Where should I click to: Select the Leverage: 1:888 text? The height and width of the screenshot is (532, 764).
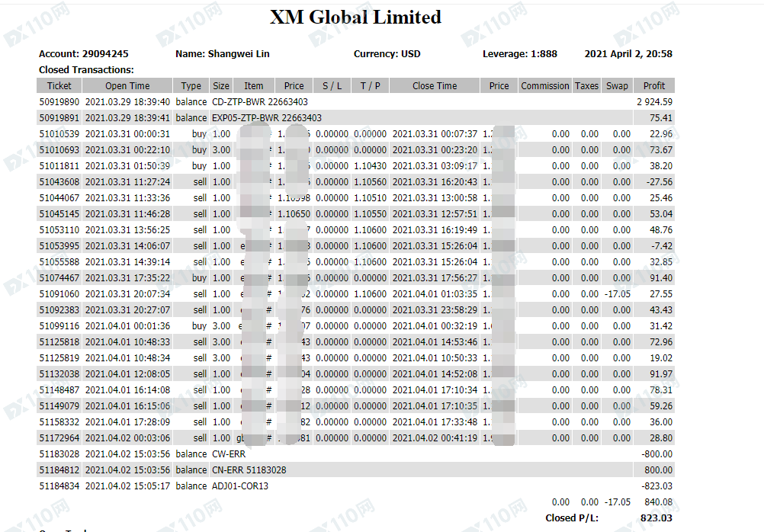pos(520,54)
